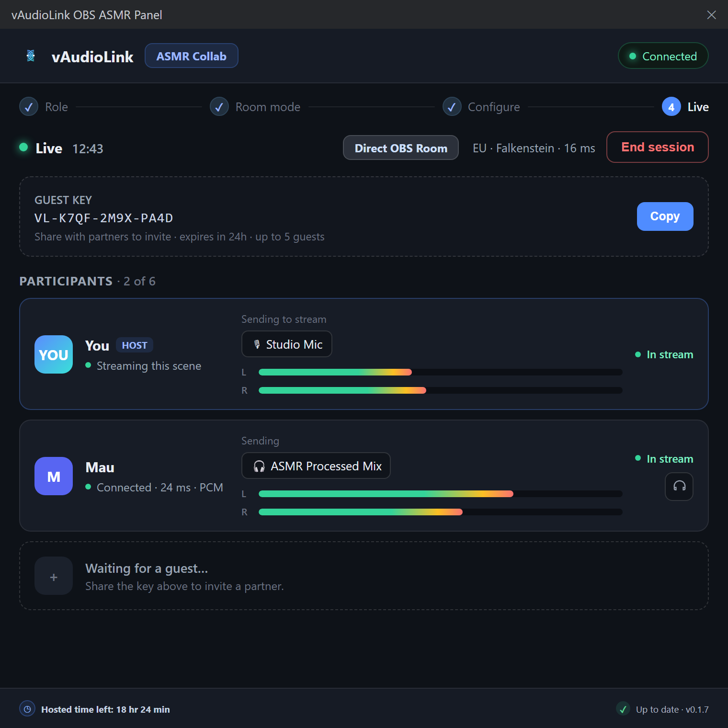Screen dimensions: 728x728
Task: Select the Live step label
Action: [x=698, y=107]
